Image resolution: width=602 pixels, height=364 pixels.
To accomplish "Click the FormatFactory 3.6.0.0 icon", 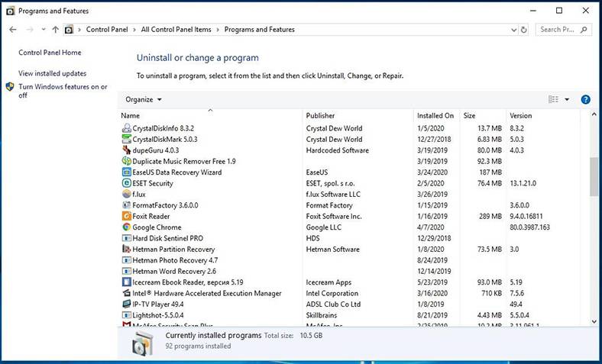I will pyautogui.click(x=126, y=205).
